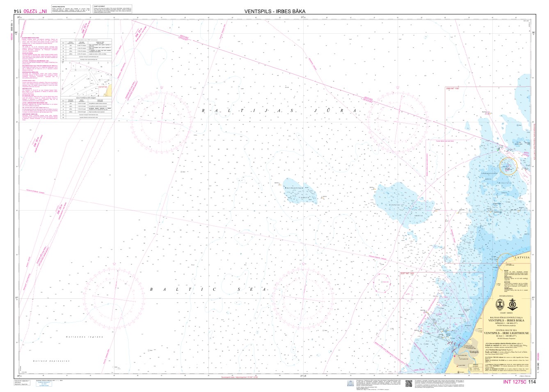Image resolution: width=549 pixels, height=392 pixels.
Task: Click the anchor hydrographic emblem
Action: [512, 305]
